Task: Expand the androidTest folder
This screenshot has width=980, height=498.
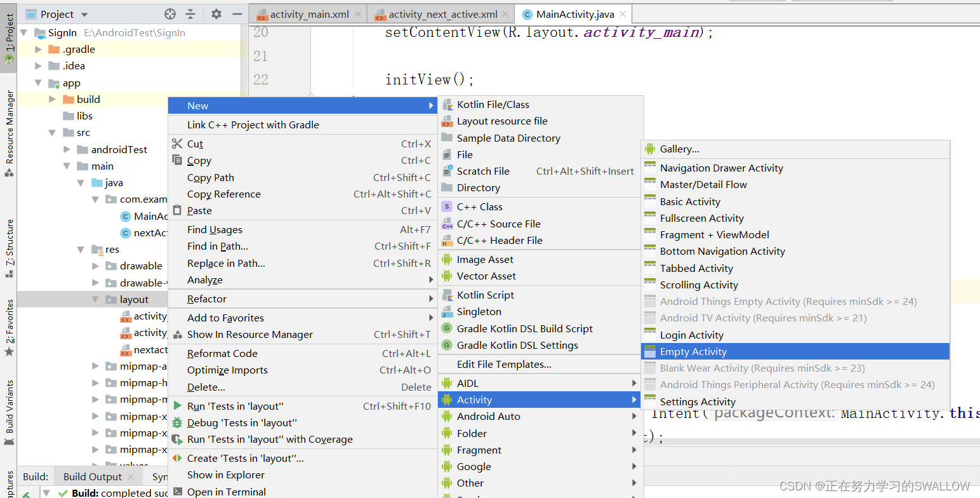Action: (67, 149)
